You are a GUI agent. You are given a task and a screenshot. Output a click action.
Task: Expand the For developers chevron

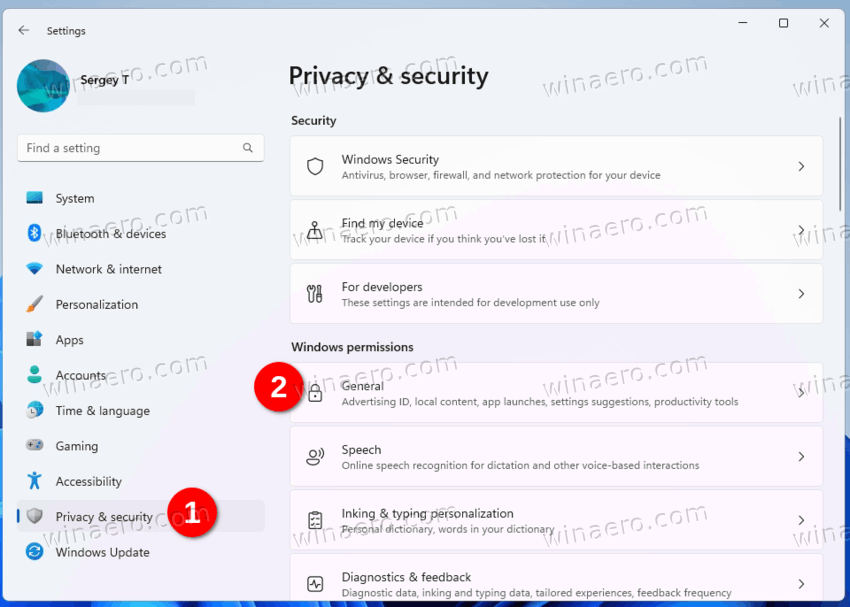click(801, 294)
